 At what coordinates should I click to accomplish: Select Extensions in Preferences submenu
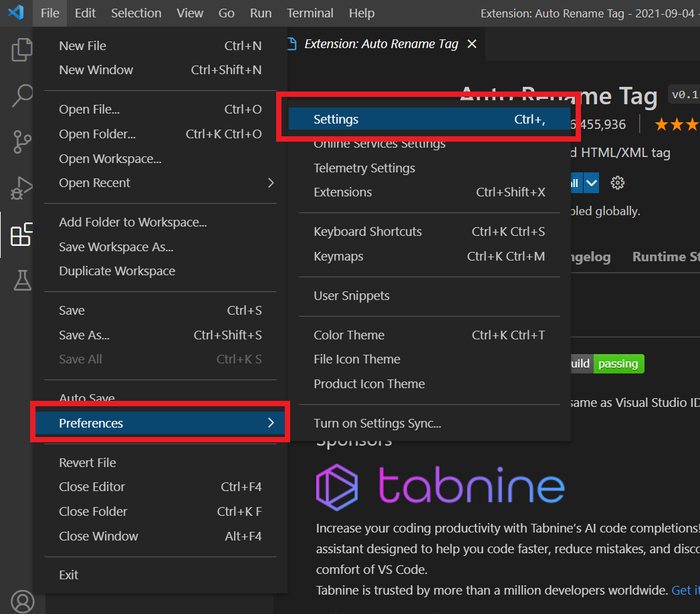click(429, 192)
